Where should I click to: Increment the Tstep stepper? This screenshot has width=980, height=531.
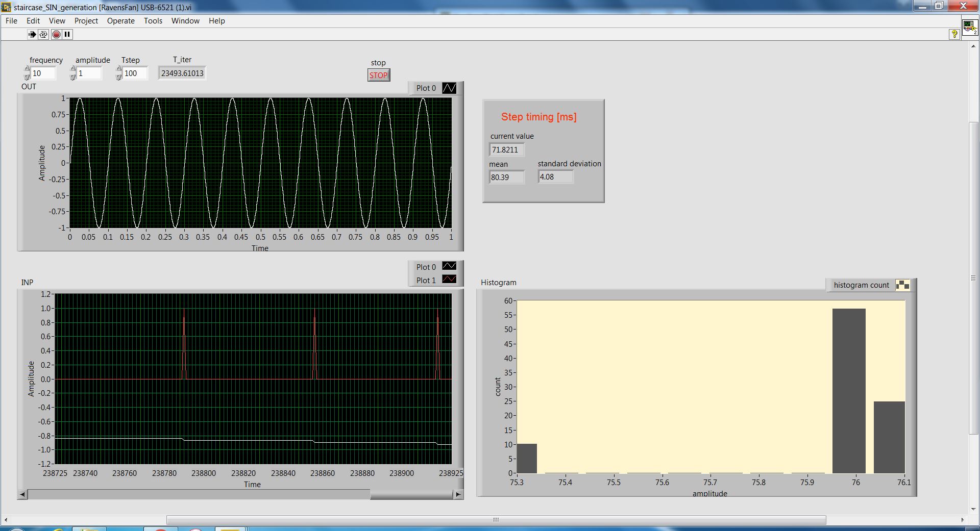(x=119, y=69)
